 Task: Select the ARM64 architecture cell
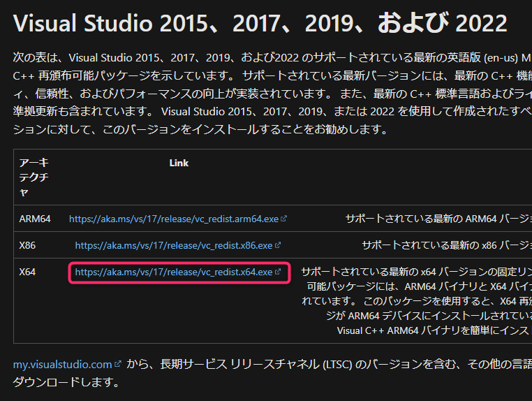coord(35,219)
